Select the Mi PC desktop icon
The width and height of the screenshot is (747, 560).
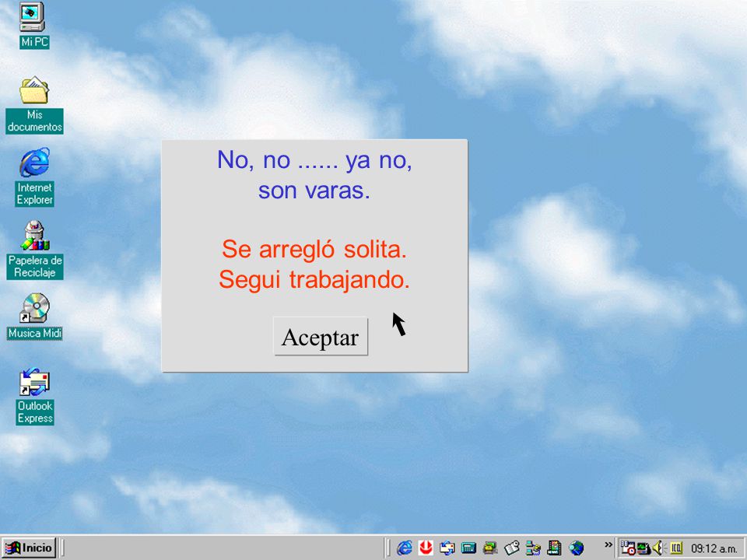tap(33, 25)
